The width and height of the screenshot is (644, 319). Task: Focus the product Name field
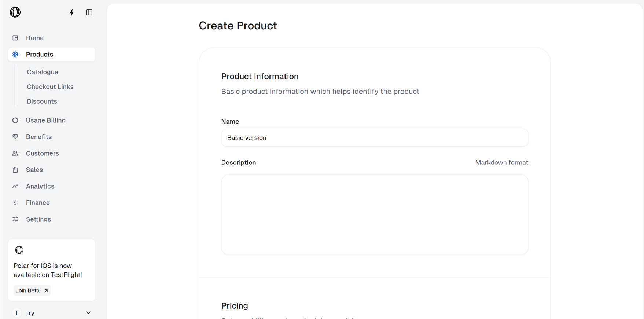click(x=374, y=138)
